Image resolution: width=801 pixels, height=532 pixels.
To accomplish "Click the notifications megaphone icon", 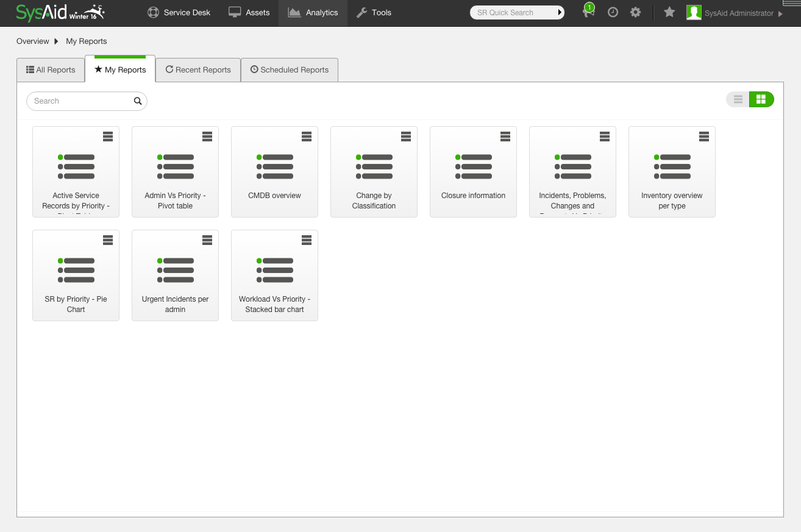I will [x=588, y=13].
